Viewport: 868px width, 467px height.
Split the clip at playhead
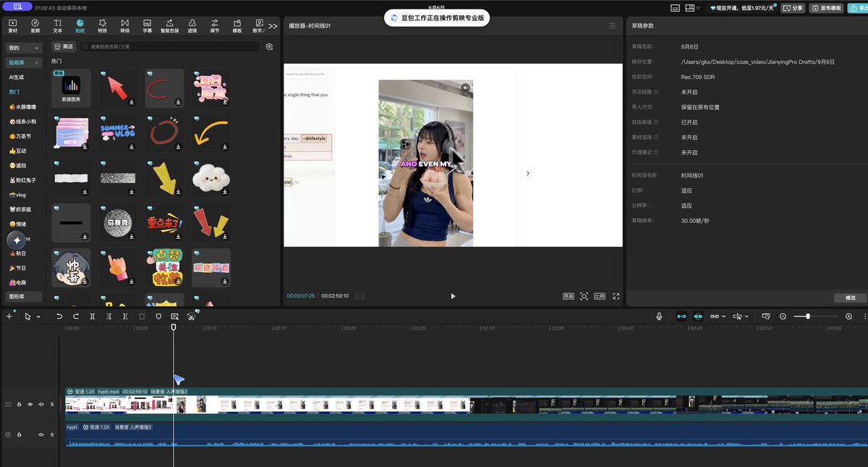coord(93,316)
